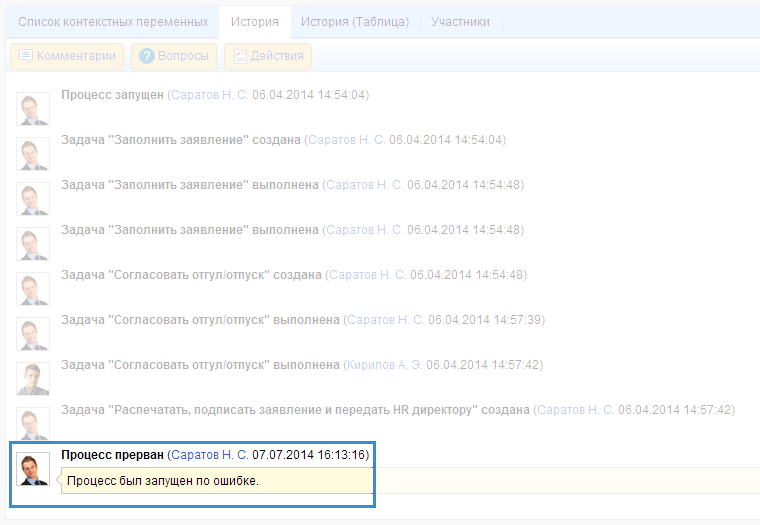Screen dimensions: 760x525
Task: Toggle the Вопросы filter button
Action: (x=174, y=56)
